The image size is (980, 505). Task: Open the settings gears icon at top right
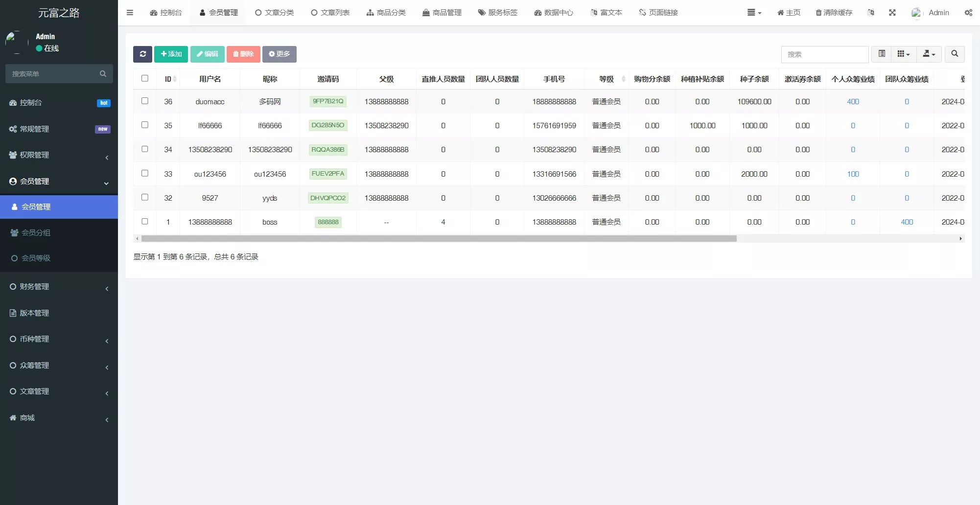click(968, 13)
